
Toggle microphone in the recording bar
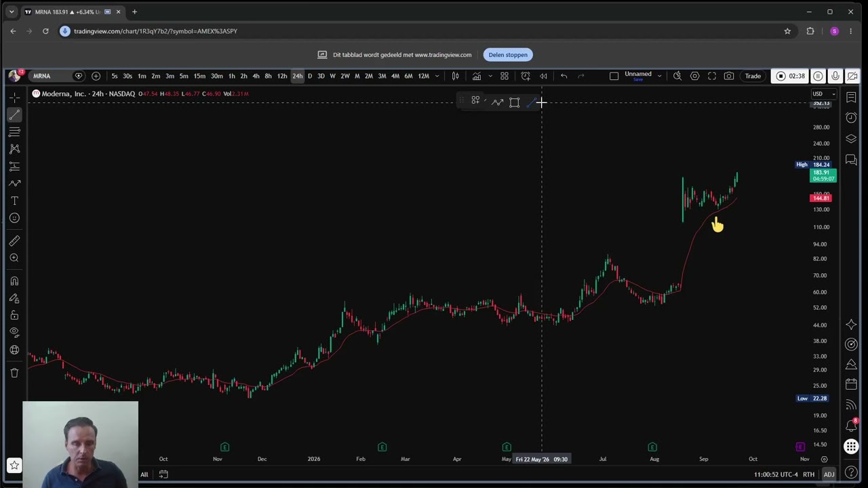pos(835,76)
